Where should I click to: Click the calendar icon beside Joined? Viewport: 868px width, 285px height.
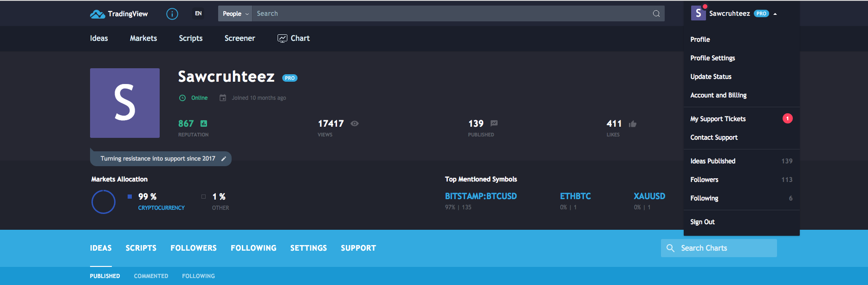coord(223,98)
